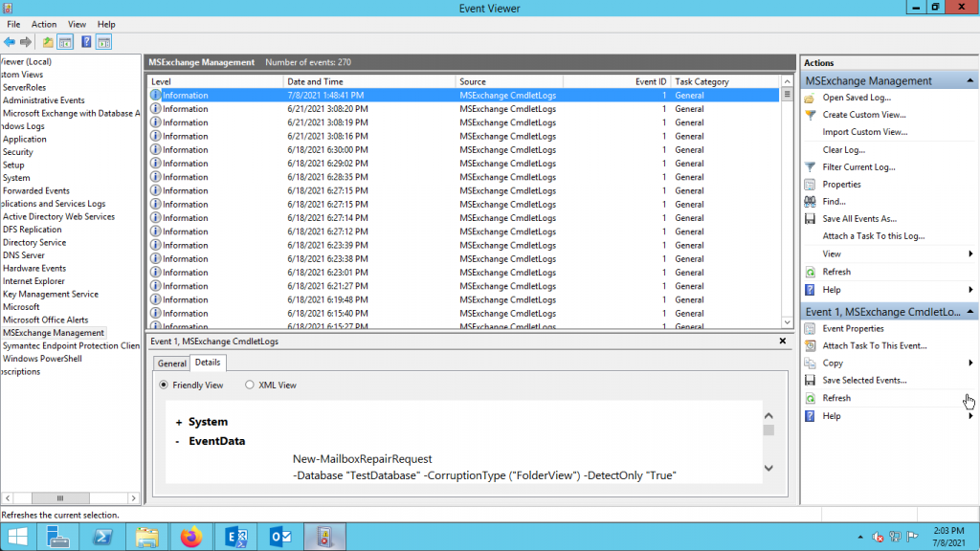Click the Event Properties icon
This screenshot has width=980, height=551.
click(810, 329)
